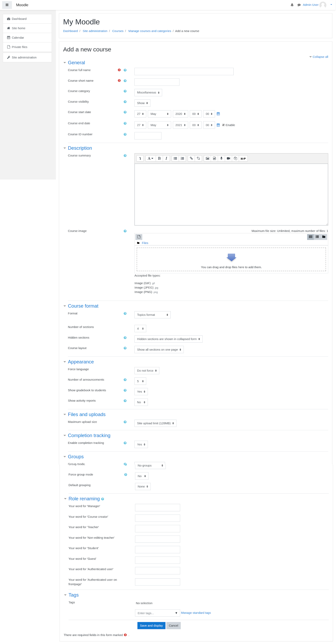Click the record audio microphone icon
The image size is (336, 644).
click(x=221, y=158)
